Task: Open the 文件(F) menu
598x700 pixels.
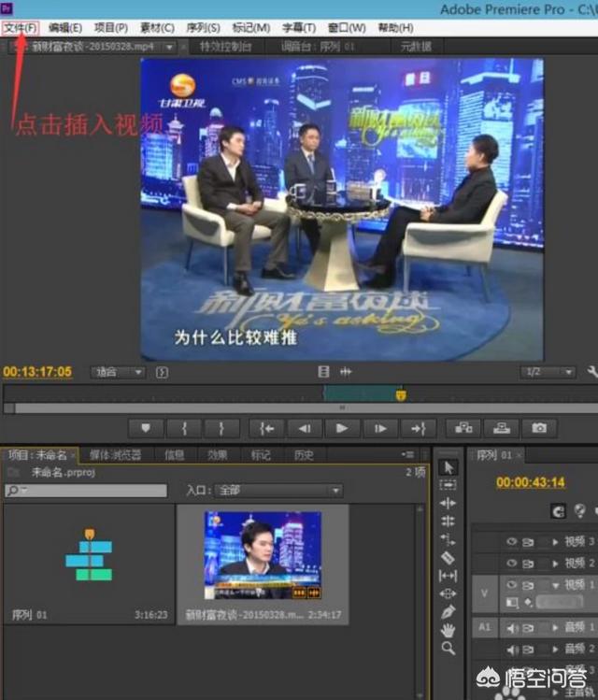Action: click(21, 28)
